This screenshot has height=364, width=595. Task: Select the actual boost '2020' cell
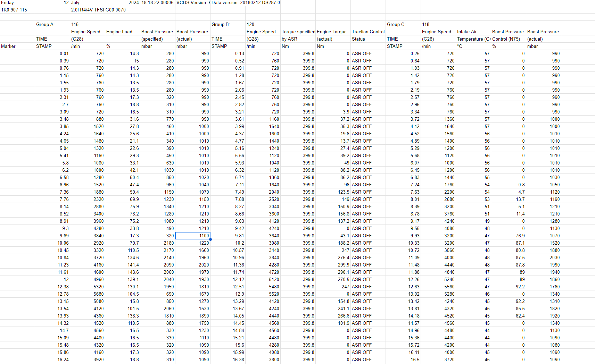[x=193, y=265]
